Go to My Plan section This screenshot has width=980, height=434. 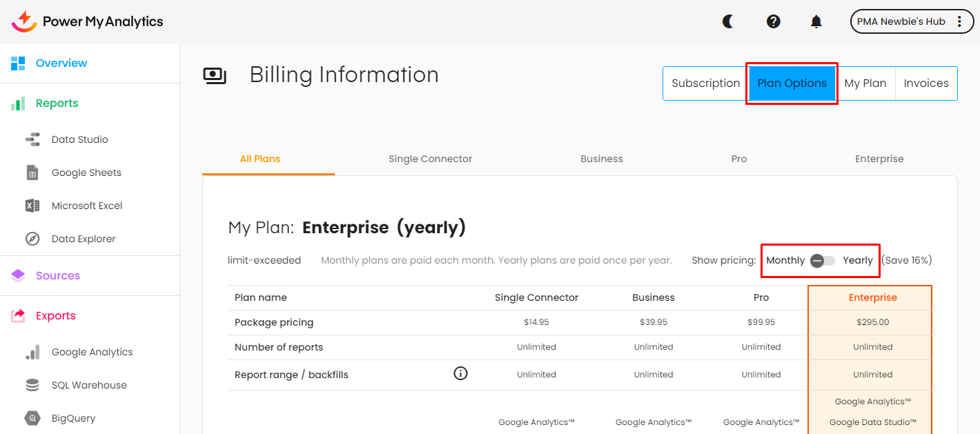(x=865, y=83)
